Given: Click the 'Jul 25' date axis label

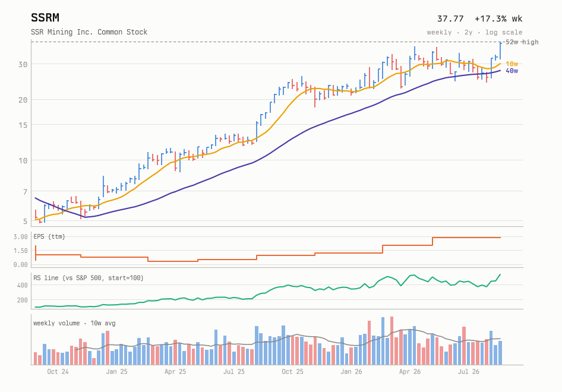Looking at the screenshot, I should pos(233,372).
